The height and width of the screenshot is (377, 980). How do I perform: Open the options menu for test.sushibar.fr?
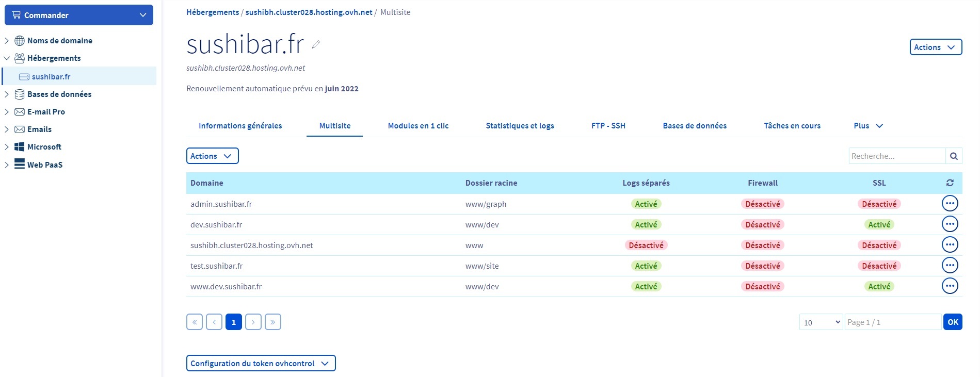tap(950, 266)
